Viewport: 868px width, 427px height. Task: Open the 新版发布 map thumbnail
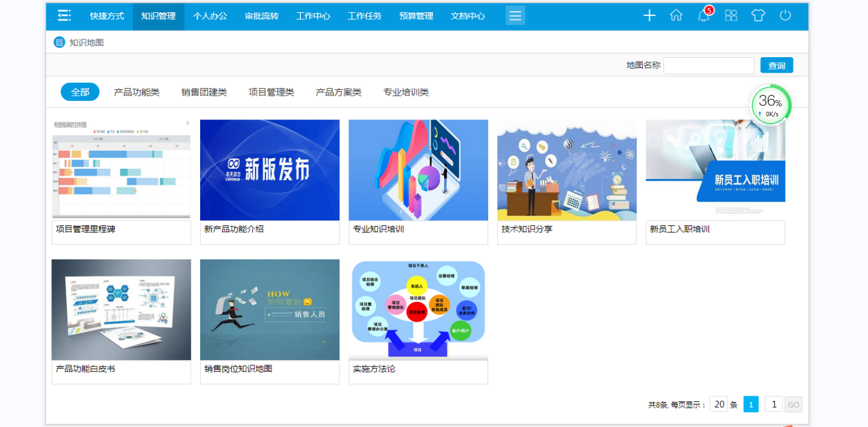coord(269,170)
